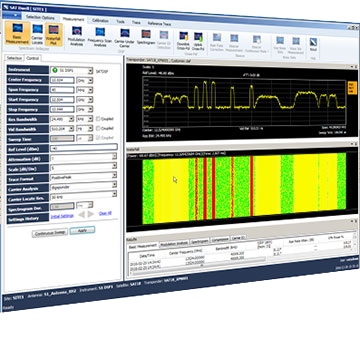This screenshot has width=360, height=360.
Task: Click the Stop Frequency input field
Action: 62,109
